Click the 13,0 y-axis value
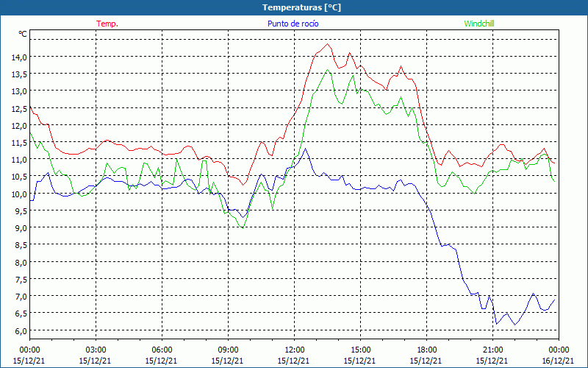This screenshot has height=368, width=588. click(19, 91)
